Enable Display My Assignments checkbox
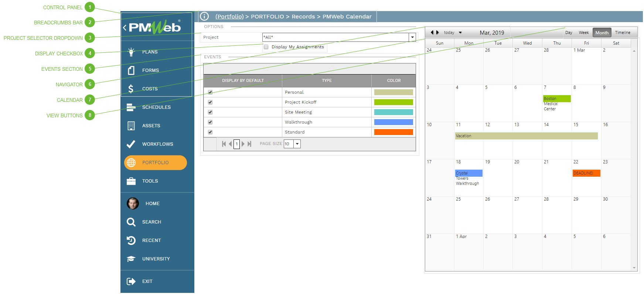 click(266, 47)
